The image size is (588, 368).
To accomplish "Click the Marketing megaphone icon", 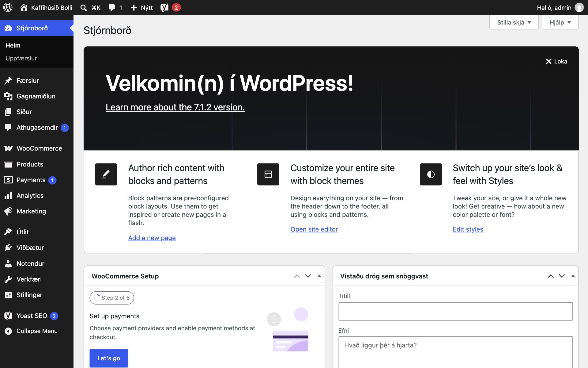I will (8, 211).
